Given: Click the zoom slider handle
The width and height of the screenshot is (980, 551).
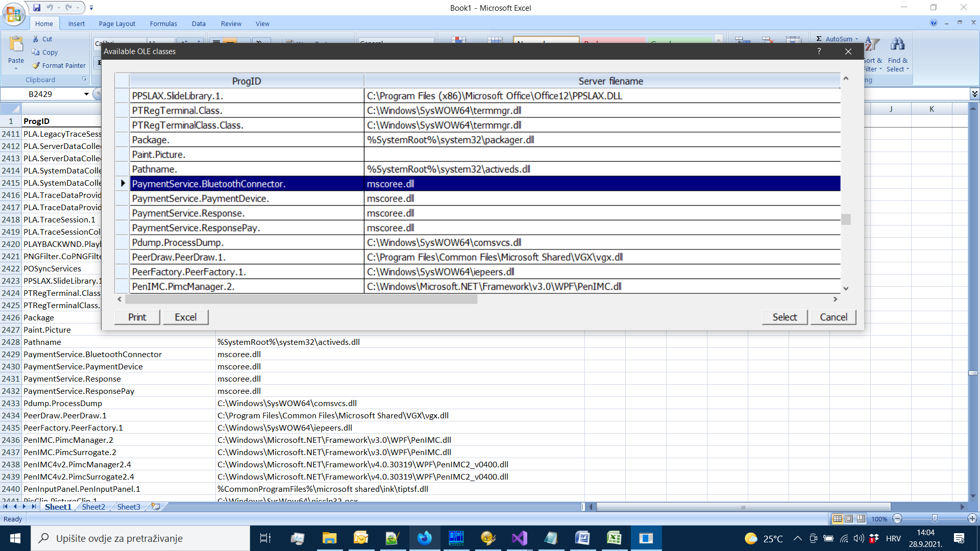Looking at the screenshot, I should (935, 518).
